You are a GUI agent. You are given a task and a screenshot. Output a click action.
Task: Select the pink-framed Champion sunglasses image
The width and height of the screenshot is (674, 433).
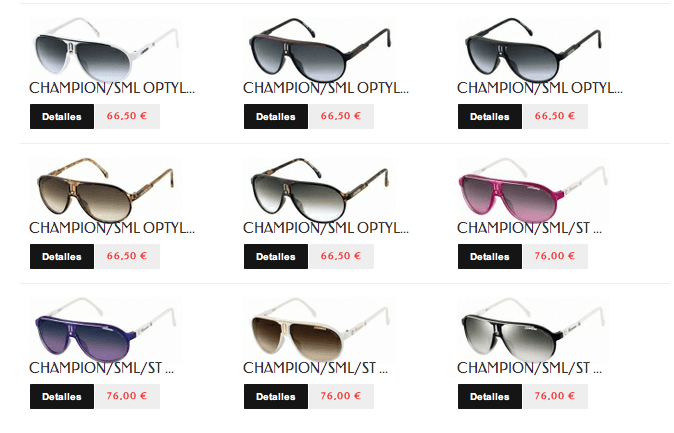click(x=533, y=190)
